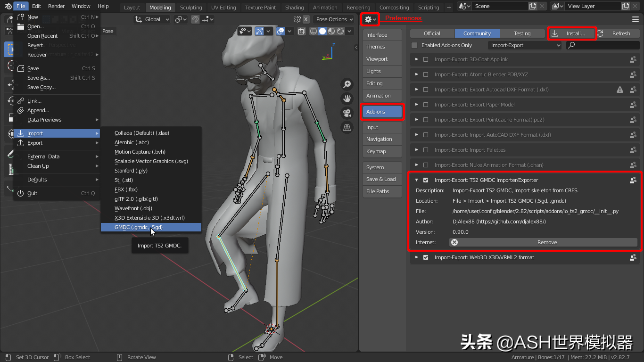Click the hand pan gizmo in viewport
644x362 pixels.
(347, 99)
